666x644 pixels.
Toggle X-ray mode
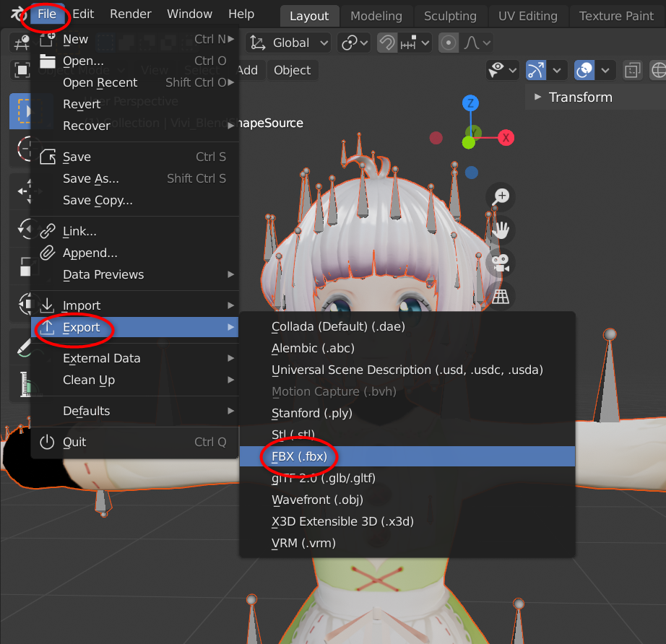(x=633, y=70)
